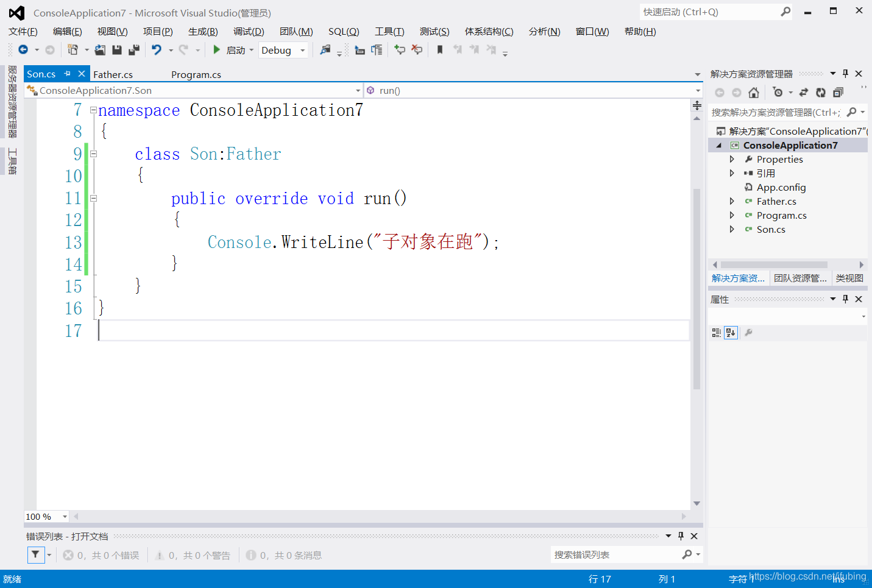Screen dimensions: 872x588
Task: Toggle a bookmark on the current line
Action: coord(440,50)
